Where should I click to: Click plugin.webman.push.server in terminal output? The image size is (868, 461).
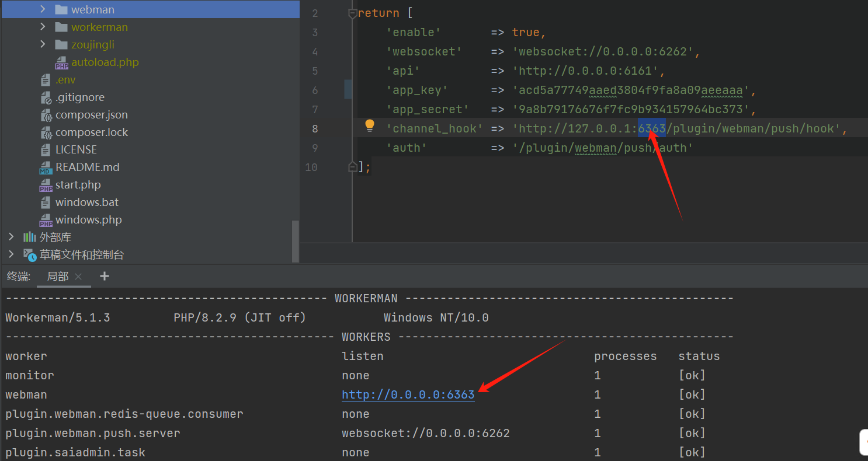click(x=93, y=433)
